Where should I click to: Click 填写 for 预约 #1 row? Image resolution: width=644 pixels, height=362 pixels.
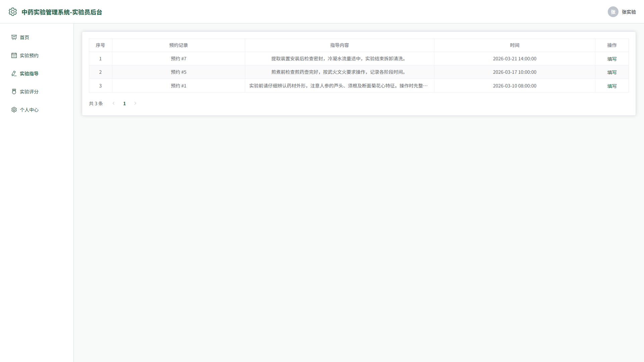[612, 86]
